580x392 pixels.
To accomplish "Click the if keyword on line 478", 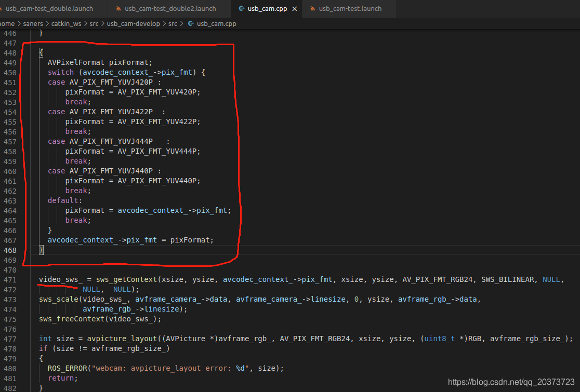I will coord(43,348).
